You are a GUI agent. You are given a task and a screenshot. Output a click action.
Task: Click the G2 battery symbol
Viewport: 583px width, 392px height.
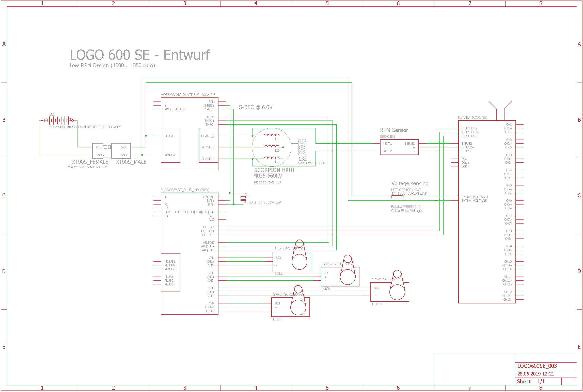point(59,120)
